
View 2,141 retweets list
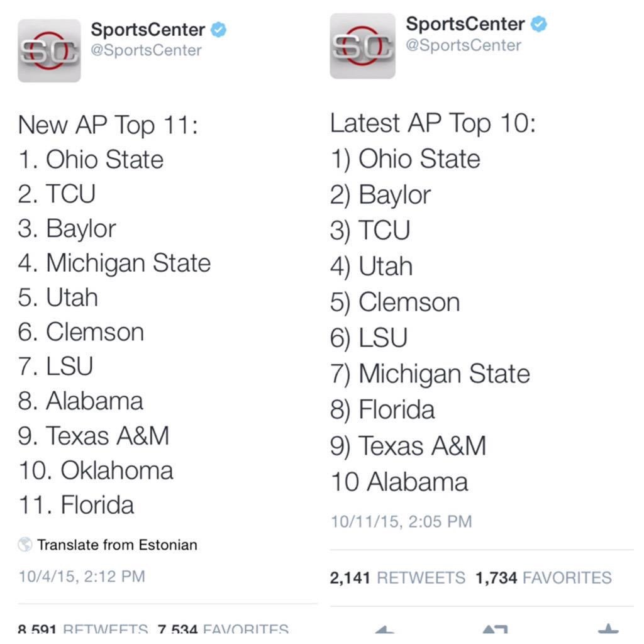click(397, 577)
